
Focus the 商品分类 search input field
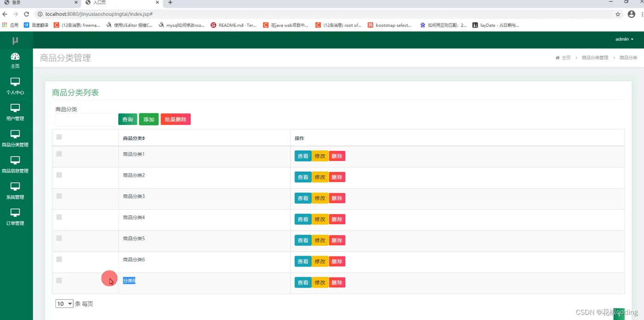click(x=86, y=120)
